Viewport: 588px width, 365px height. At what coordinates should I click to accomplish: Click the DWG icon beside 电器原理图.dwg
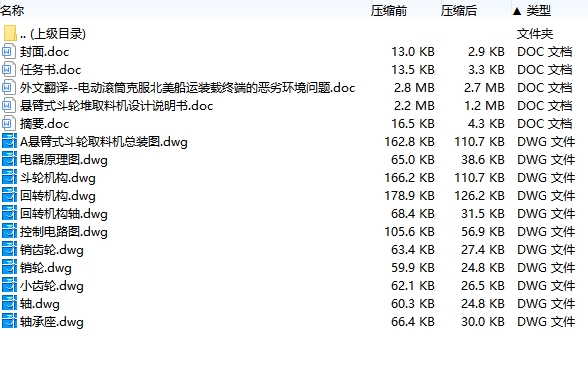coord(9,159)
